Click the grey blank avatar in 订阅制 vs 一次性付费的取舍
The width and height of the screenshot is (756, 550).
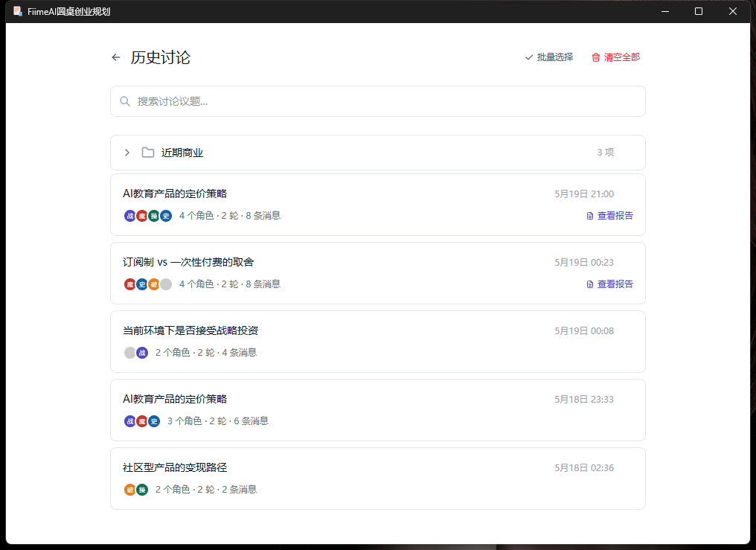(166, 284)
